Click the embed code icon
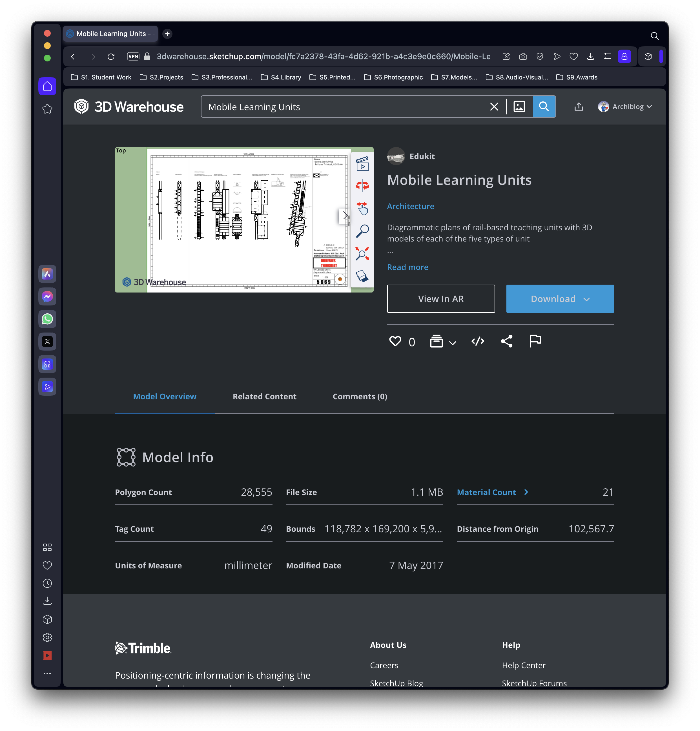 [477, 341]
